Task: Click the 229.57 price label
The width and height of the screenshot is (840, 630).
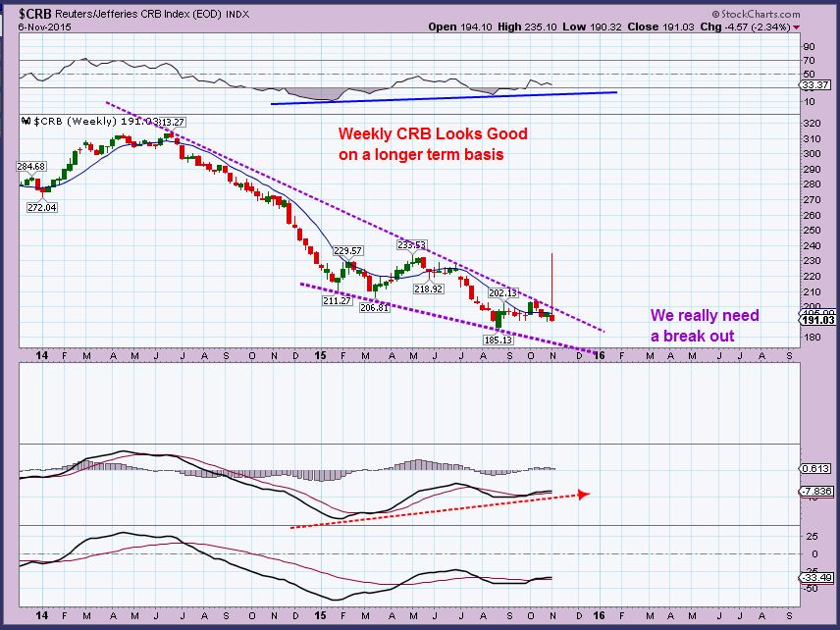Action: (x=347, y=250)
